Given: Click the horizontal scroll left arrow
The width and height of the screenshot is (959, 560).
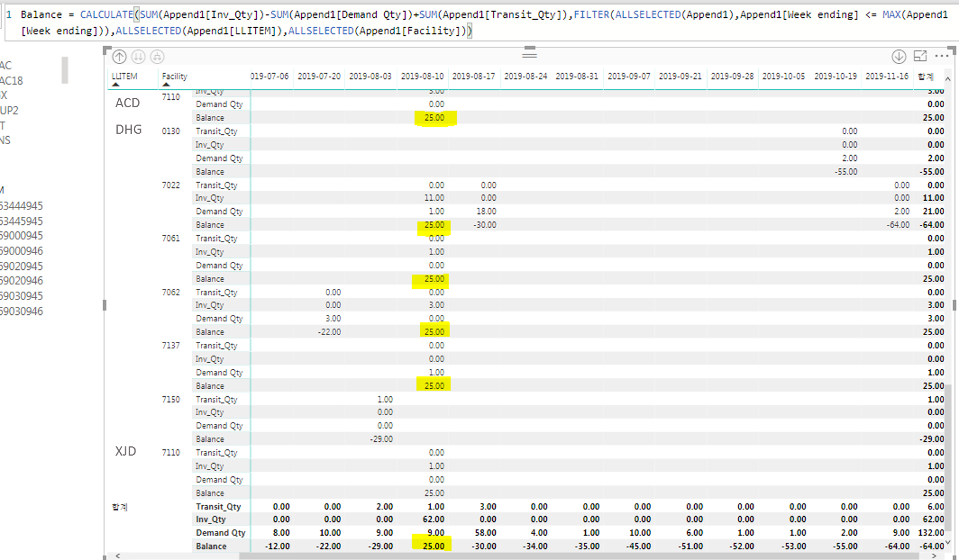Looking at the screenshot, I should tap(118, 556).
